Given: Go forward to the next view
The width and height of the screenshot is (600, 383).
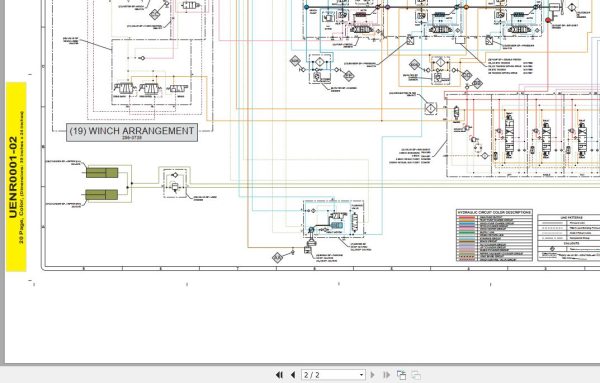Looking at the screenshot, I should coord(416,375).
